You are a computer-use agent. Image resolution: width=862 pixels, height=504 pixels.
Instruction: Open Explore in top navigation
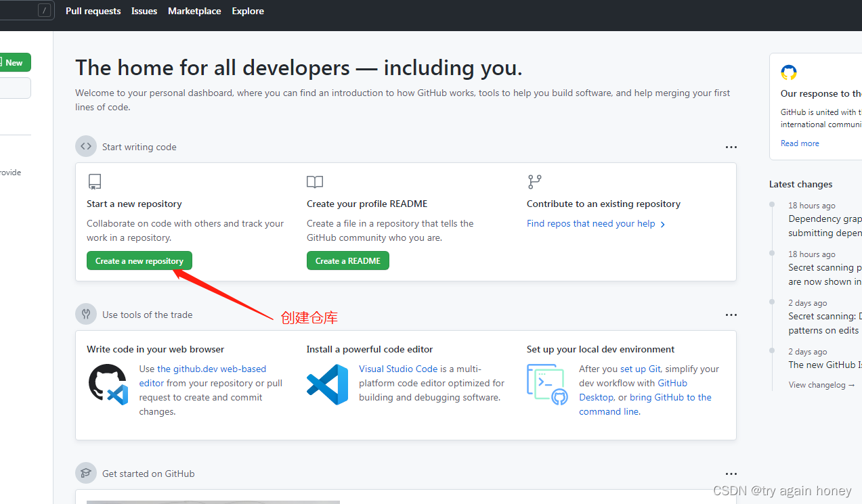(248, 11)
